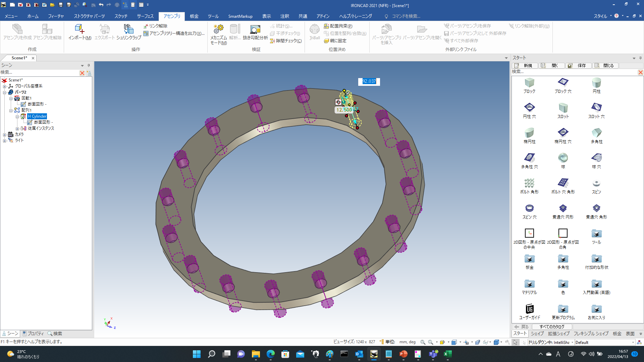The width and height of the screenshot is (644, 362).
Task: Click the 92.037 dimension input field
Action: pyautogui.click(x=369, y=81)
